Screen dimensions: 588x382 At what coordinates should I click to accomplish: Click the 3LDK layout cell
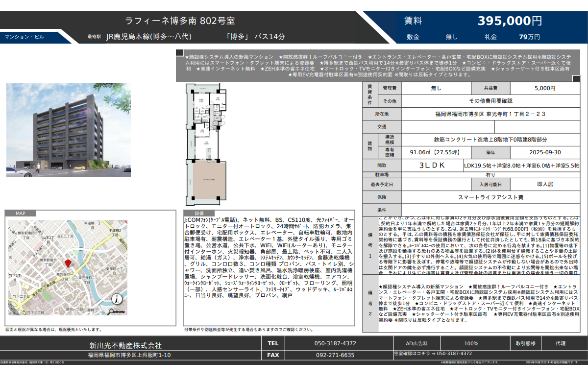[432, 166]
